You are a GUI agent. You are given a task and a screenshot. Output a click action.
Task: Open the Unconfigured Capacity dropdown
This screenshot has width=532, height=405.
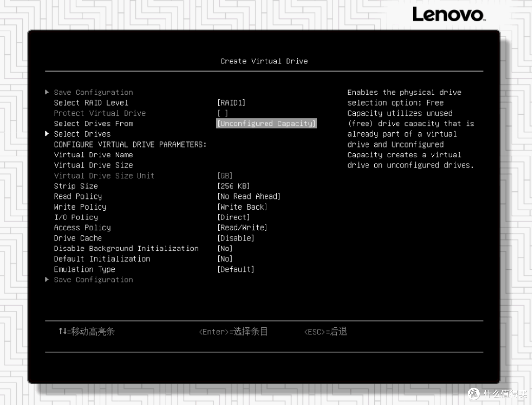tap(266, 124)
